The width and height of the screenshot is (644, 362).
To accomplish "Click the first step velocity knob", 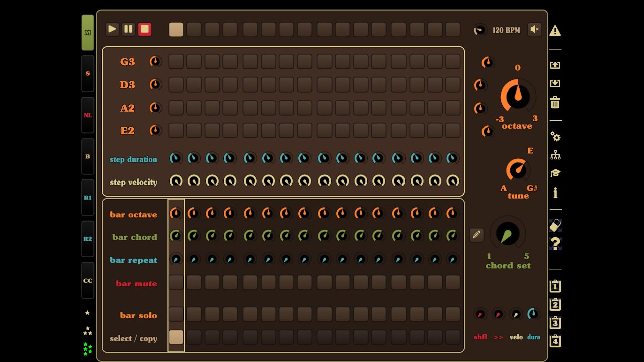I will click(176, 181).
